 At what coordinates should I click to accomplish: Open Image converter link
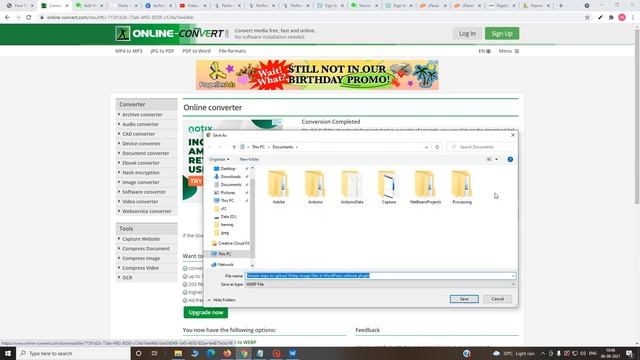tap(141, 182)
